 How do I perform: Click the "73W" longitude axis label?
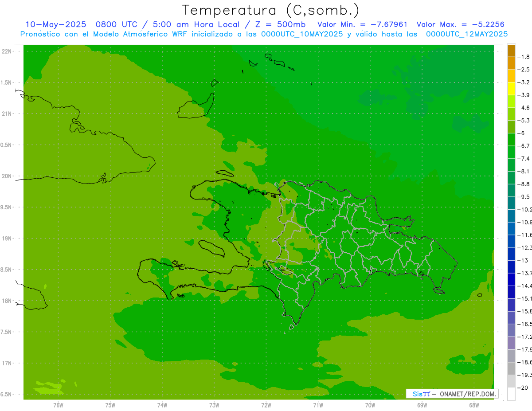point(214,404)
